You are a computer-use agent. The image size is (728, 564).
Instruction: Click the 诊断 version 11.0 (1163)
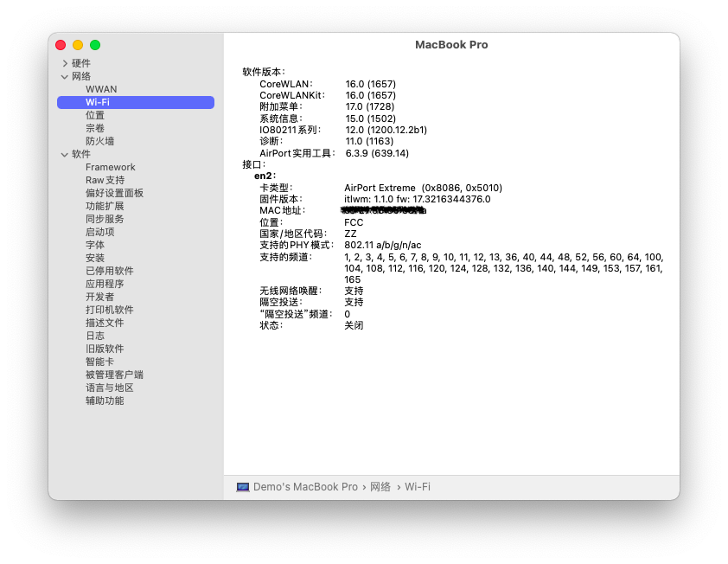coord(369,141)
